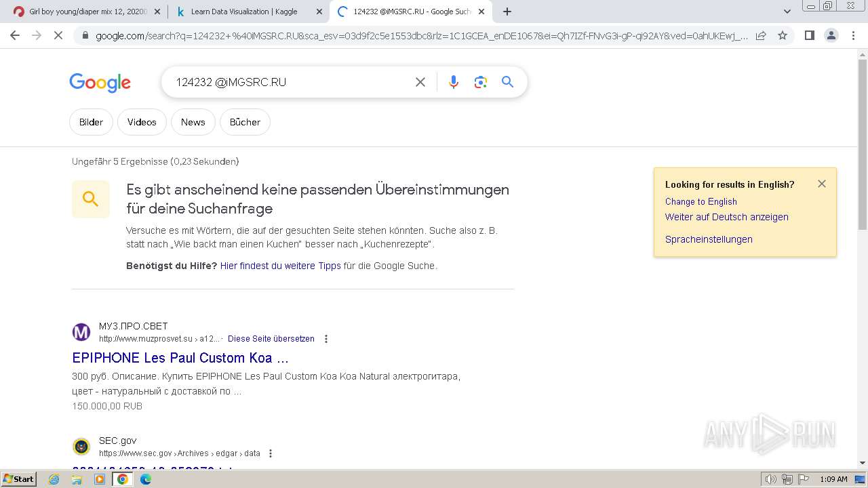
Task: Open 'Hier findest du weitere Tipps' link
Action: 280,266
